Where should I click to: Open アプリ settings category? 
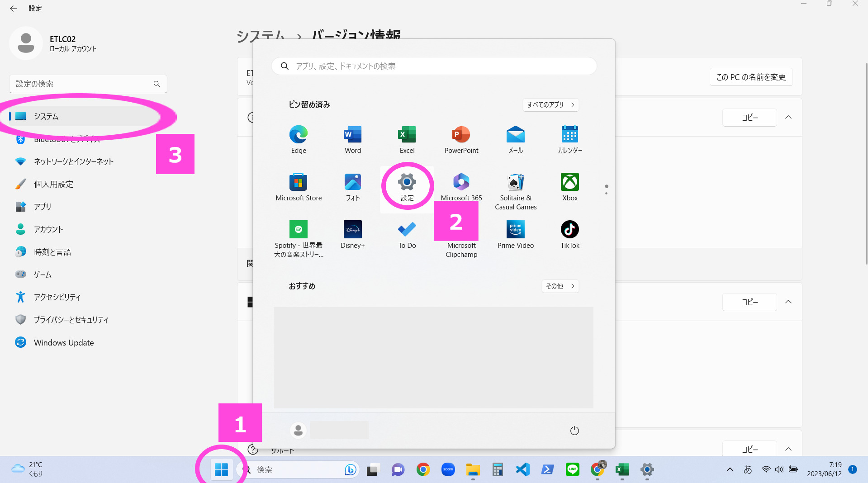pyautogui.click(x=88, y=207)
